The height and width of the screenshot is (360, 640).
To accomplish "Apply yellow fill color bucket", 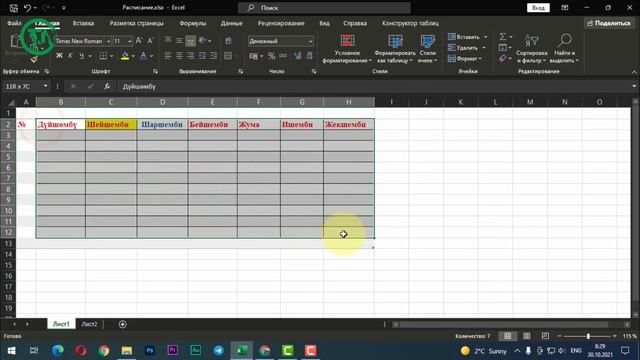I will [x=125, y=56].
